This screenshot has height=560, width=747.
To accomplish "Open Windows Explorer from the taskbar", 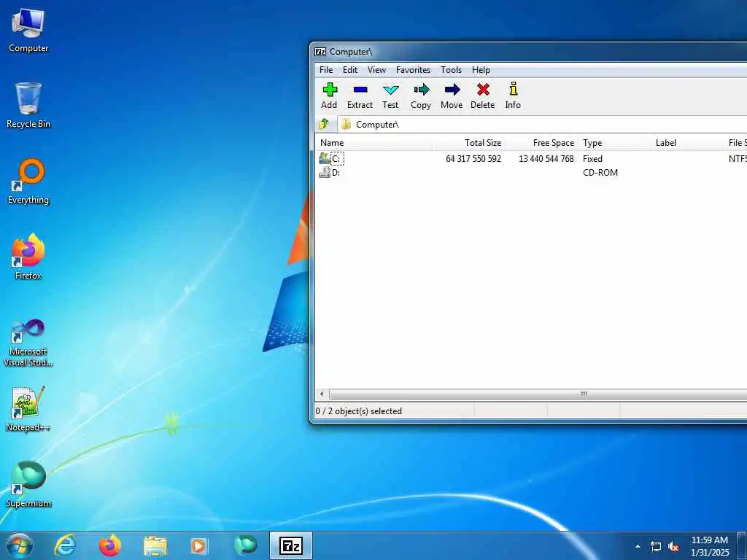I will click(155, 545).
